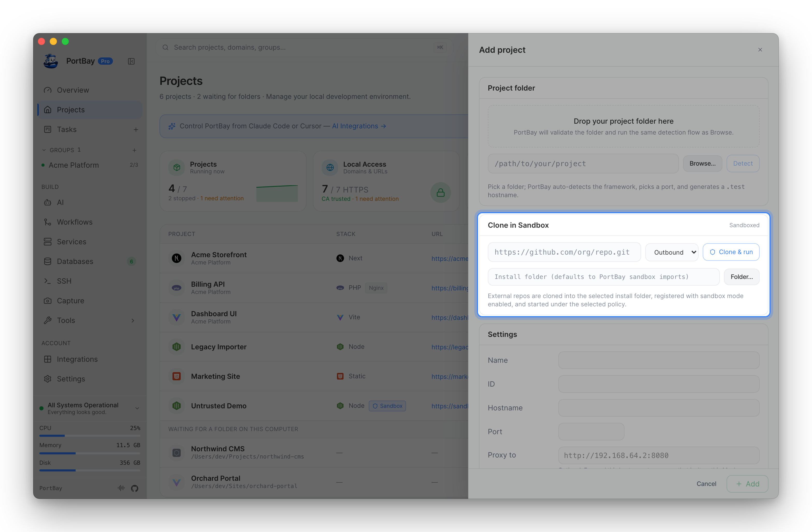Add a new group with plus icon

tap(134, 150)
